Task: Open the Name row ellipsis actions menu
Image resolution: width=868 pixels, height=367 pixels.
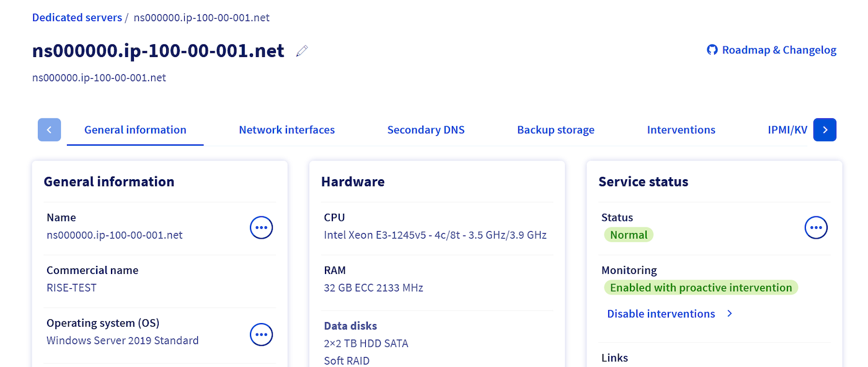Action: (261, 228)
